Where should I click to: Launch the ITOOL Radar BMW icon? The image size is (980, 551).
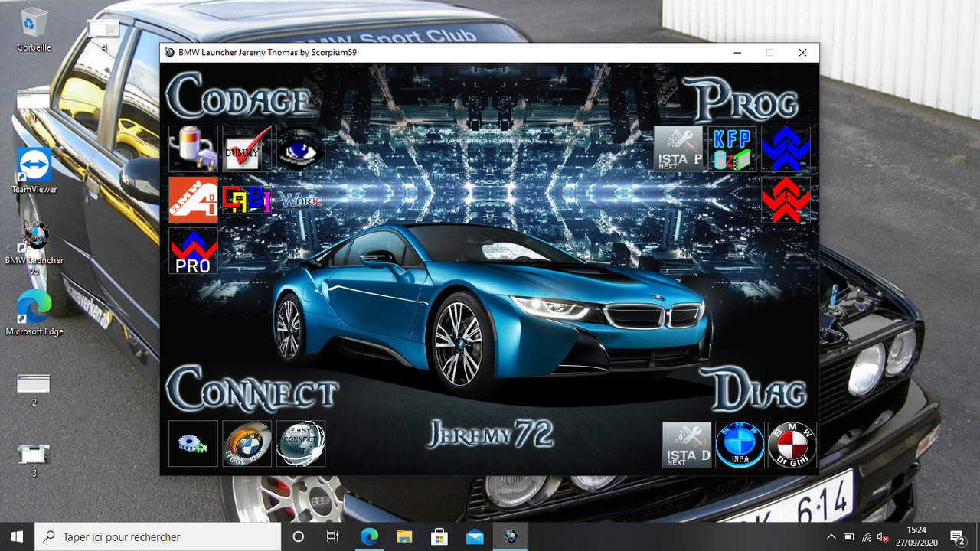point(247,444)
